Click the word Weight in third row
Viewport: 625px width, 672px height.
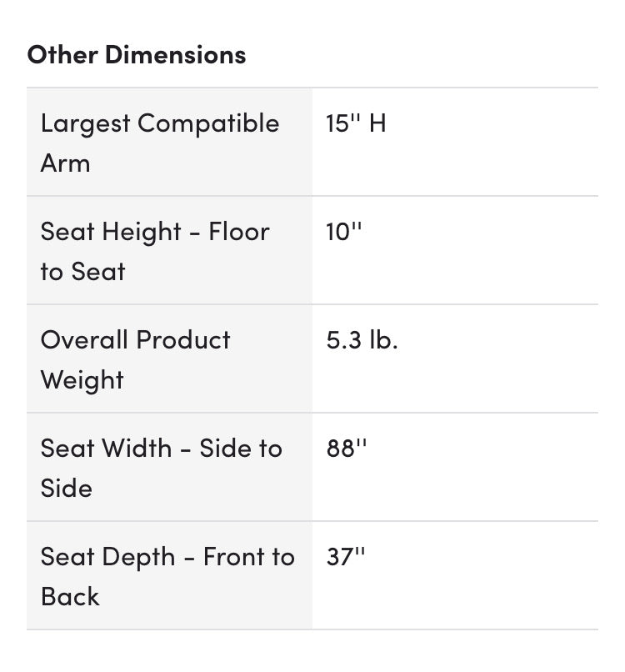(82, 380)
